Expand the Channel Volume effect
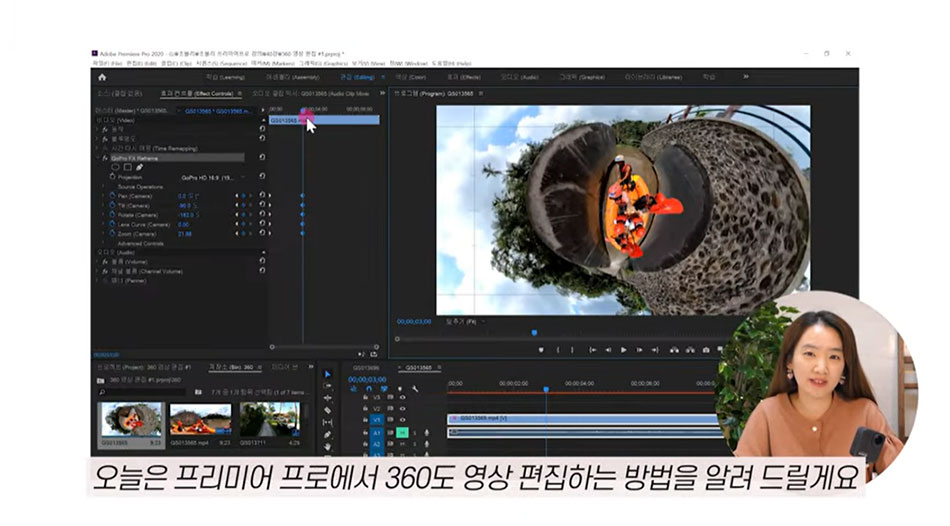Viewport: 950px width, 526px height. (98, 271)
